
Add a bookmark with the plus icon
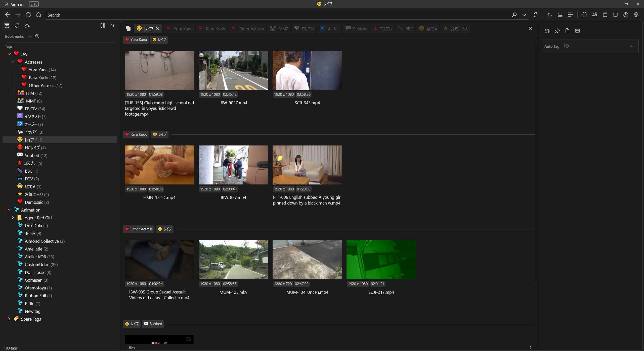click(30, 36)
